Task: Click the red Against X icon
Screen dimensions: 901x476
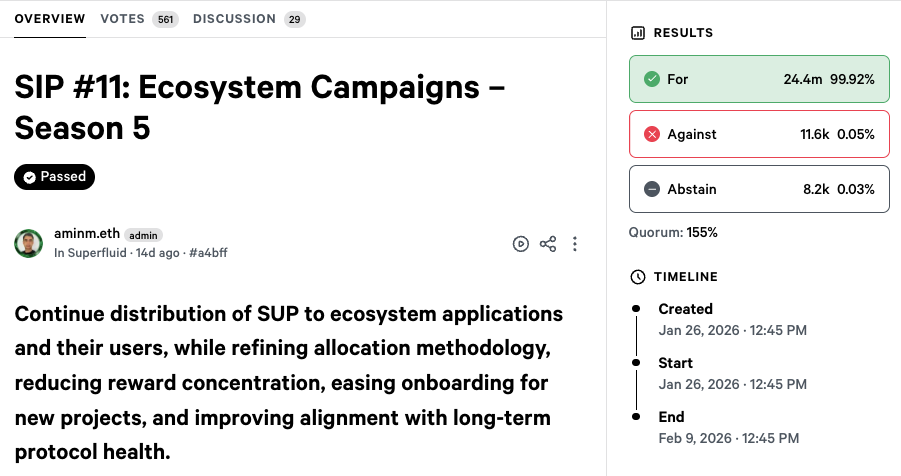Action: [652, 134]
